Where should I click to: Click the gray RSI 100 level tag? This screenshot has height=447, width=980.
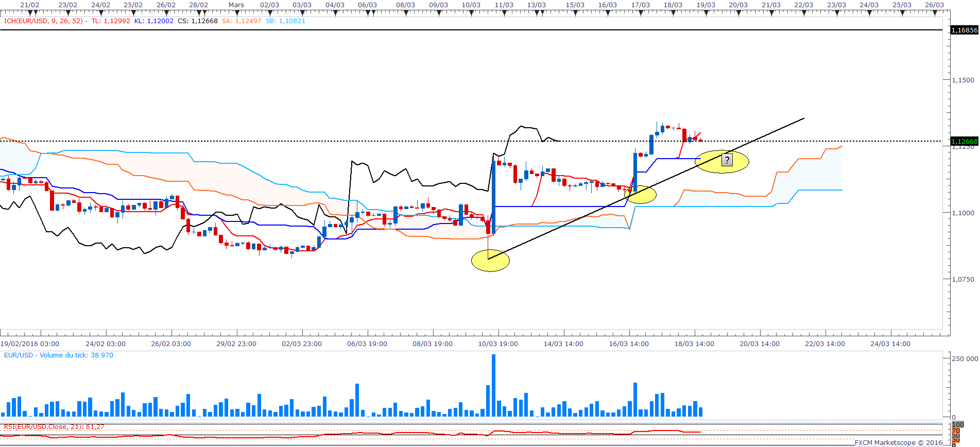pos(957,425)
